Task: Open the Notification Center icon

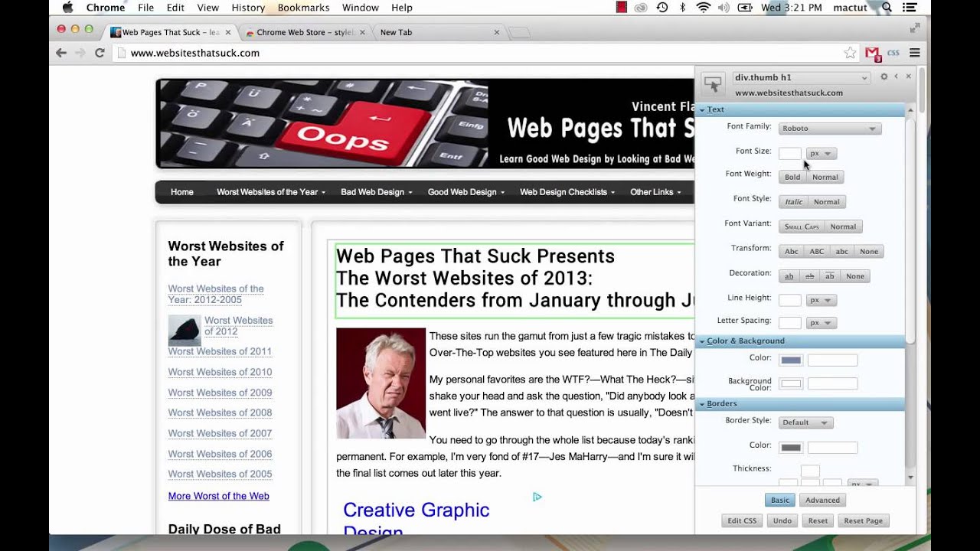Action: pyautogui.click(x=911, y=8)
